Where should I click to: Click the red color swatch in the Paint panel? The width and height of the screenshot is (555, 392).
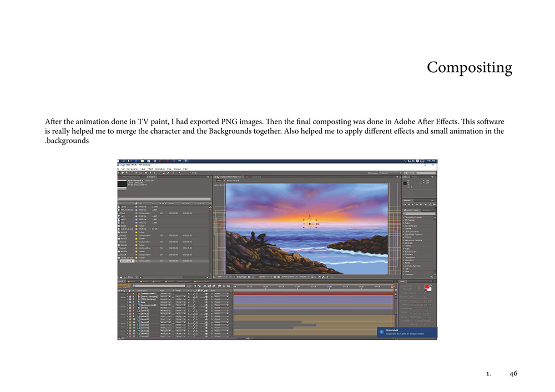(x=427, y=287)
